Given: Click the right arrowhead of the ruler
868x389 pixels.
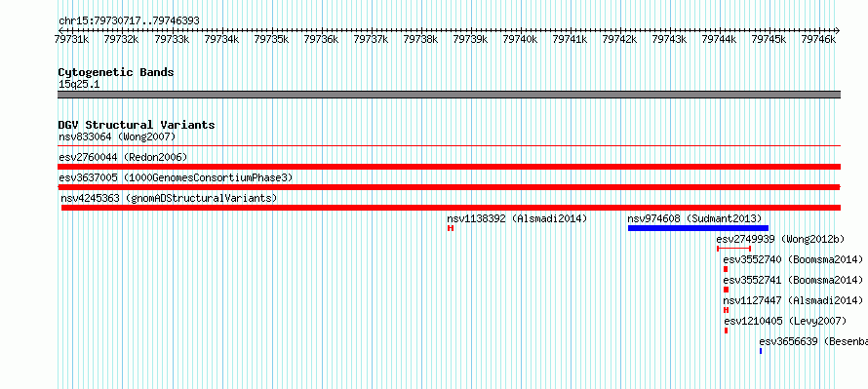Looking at the screenshot, I should tap(838, 30).
